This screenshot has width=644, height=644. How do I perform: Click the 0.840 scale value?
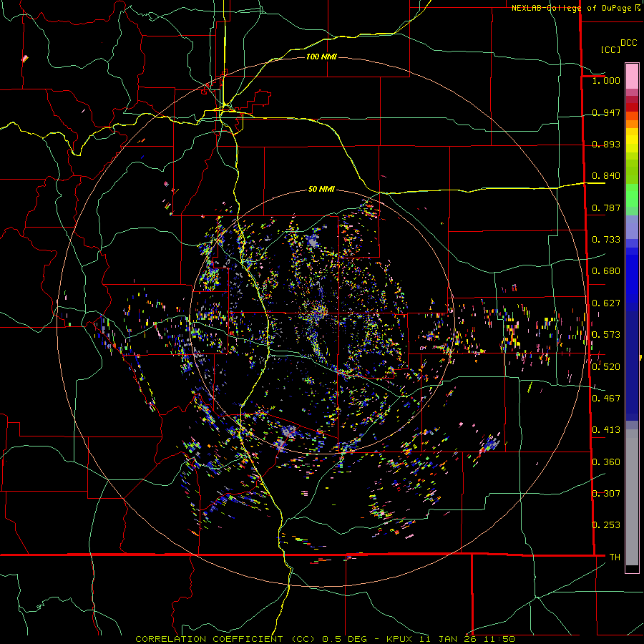tap(606, 176)
